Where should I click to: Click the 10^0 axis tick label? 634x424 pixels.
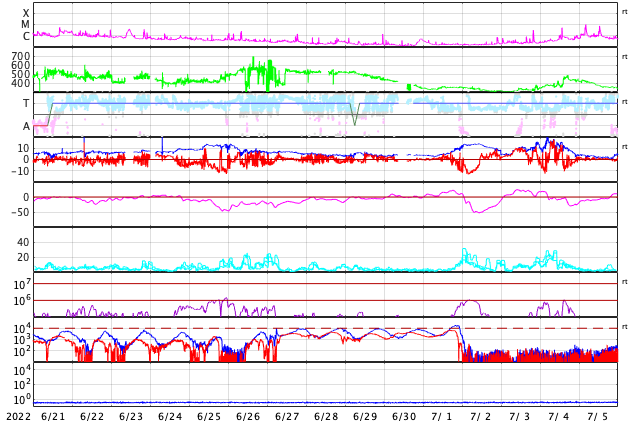point(22,400)
